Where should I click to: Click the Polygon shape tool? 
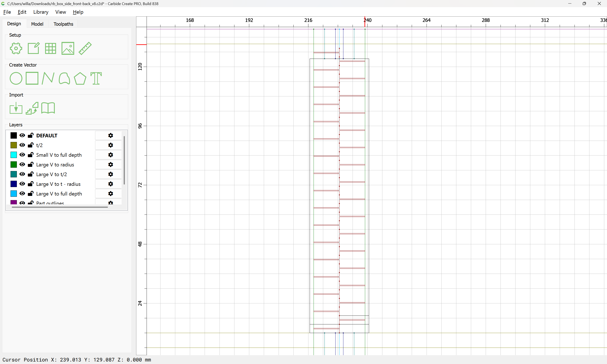click(x=80, y=79)
